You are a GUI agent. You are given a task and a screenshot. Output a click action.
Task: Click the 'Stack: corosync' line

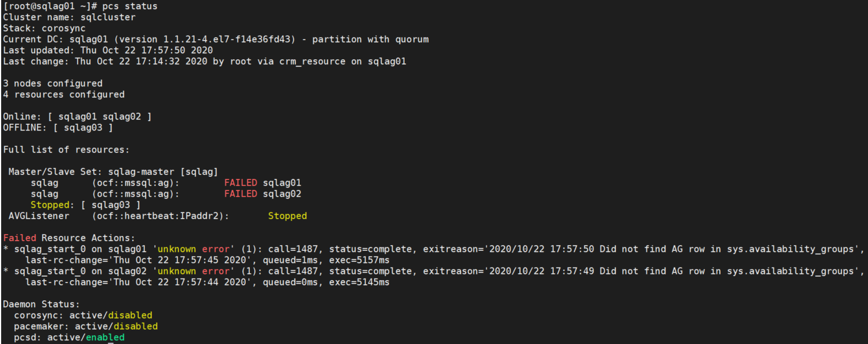[44, 28]
